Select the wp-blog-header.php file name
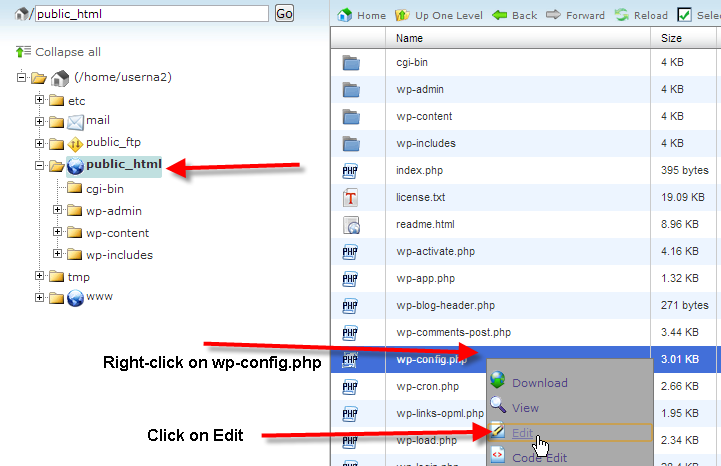Viewport: 721px width, 466px height. [445, 305]
